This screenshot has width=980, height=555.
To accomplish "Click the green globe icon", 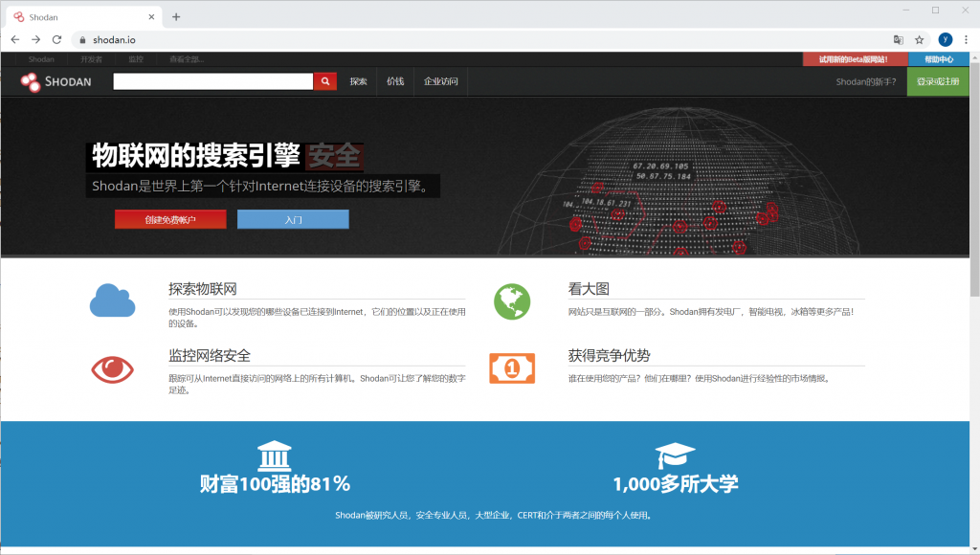I will 512,301.
